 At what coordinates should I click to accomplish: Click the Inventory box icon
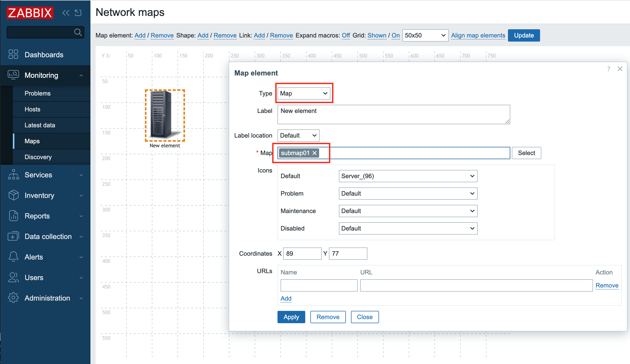coord(13,195)
